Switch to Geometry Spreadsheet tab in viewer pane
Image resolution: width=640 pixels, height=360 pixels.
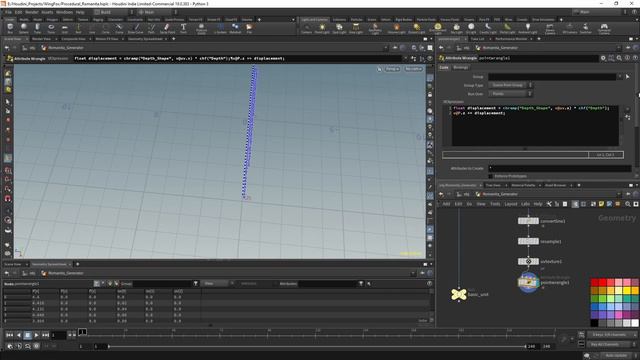coord(145,39)
